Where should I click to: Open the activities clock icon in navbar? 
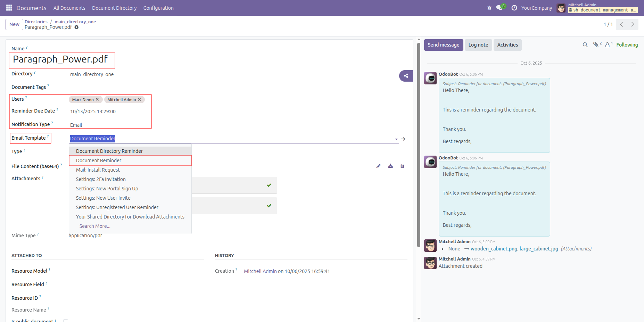[514, 8]
